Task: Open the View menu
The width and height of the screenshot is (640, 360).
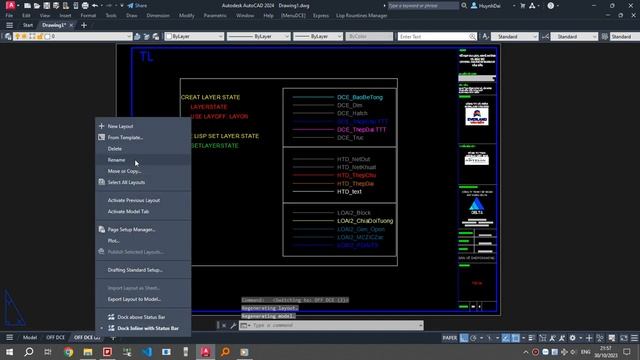Action: coord(45,16)
